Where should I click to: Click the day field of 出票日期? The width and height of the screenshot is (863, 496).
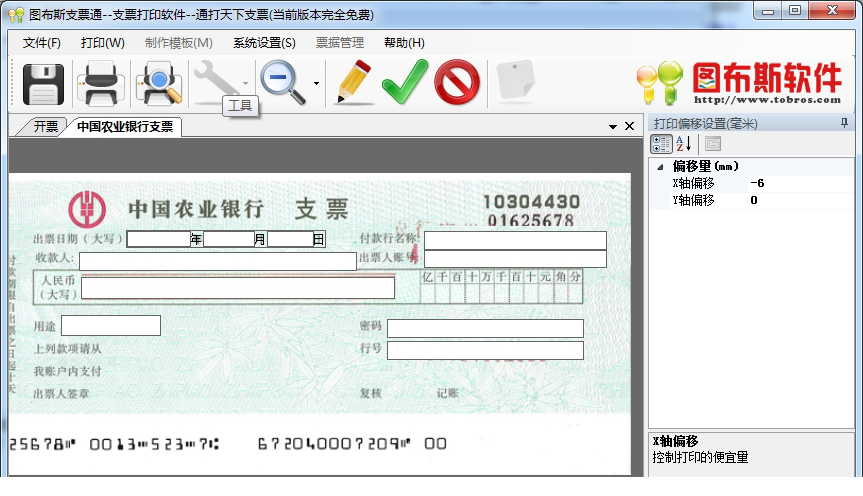[290, 239]
